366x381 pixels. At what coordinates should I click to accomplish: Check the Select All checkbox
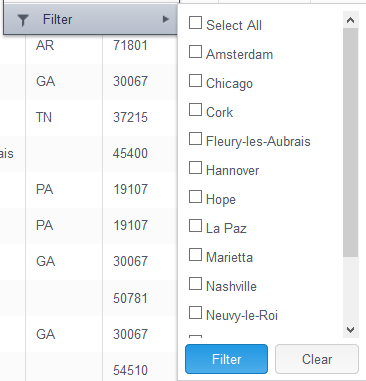[195, 23]
